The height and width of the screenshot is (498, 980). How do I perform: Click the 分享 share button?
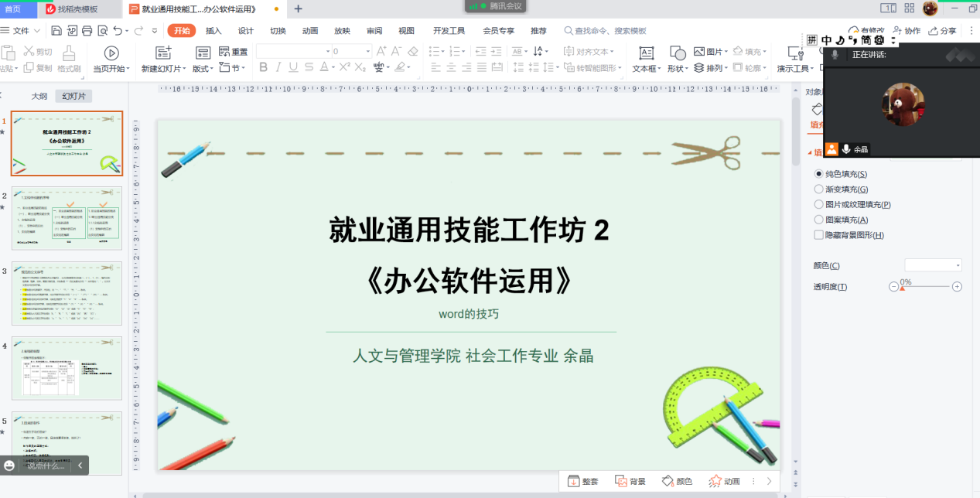tap(942, 31)
